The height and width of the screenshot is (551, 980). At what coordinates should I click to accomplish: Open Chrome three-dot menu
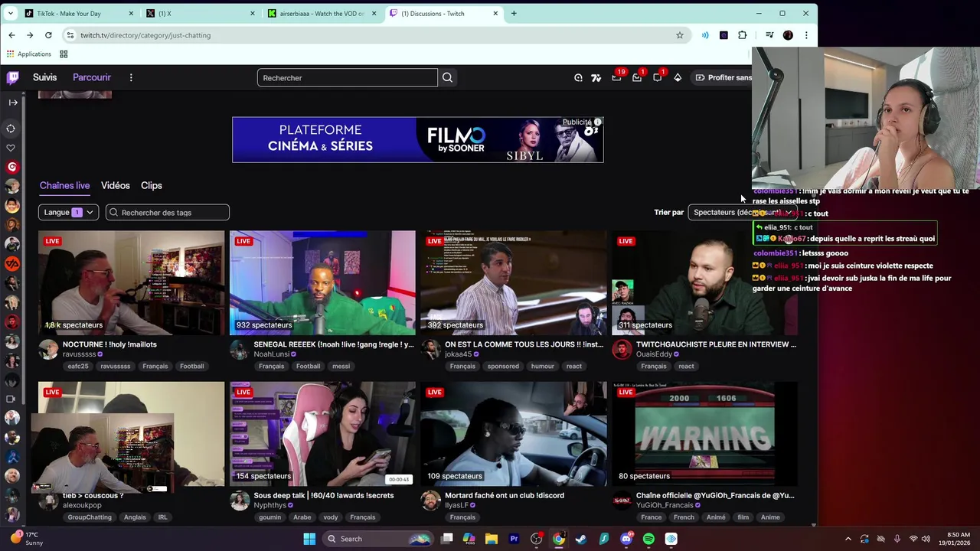806,35
